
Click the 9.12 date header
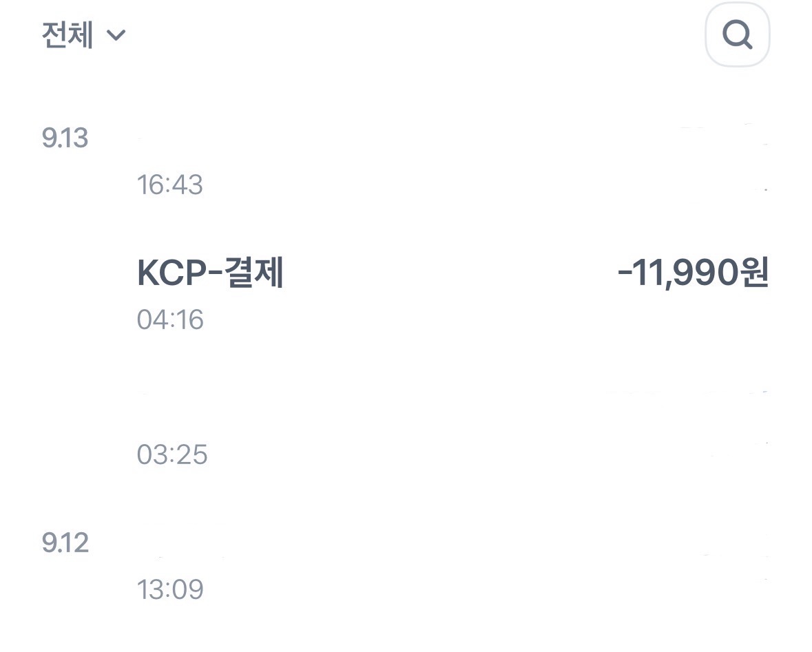65,544
